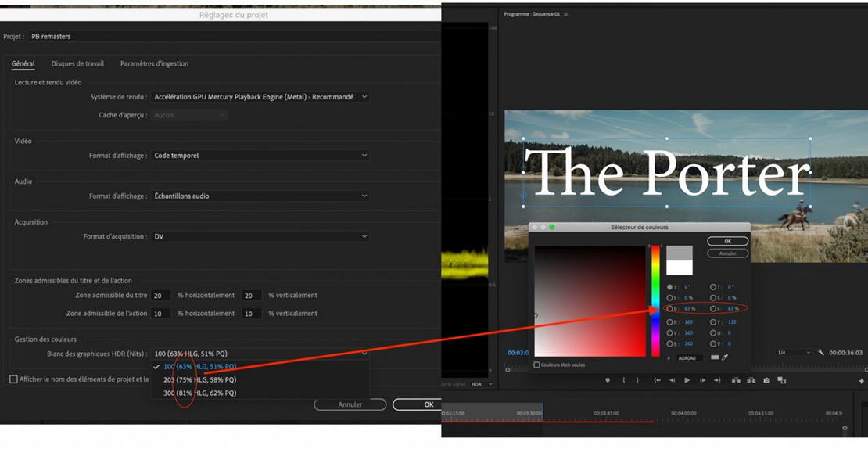
Task: Open the Système de rendu dropdown
Action: (x=260, y=97)
